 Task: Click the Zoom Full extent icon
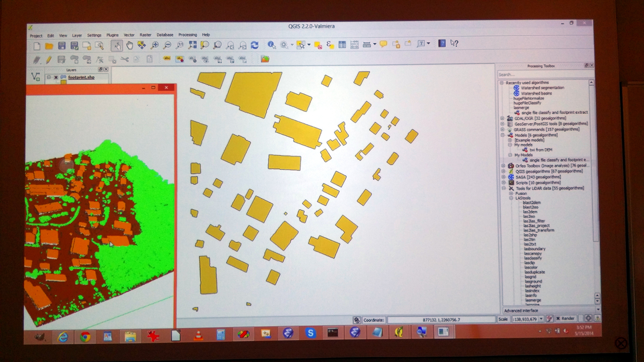pyautogui.click(x=192, y=45)
